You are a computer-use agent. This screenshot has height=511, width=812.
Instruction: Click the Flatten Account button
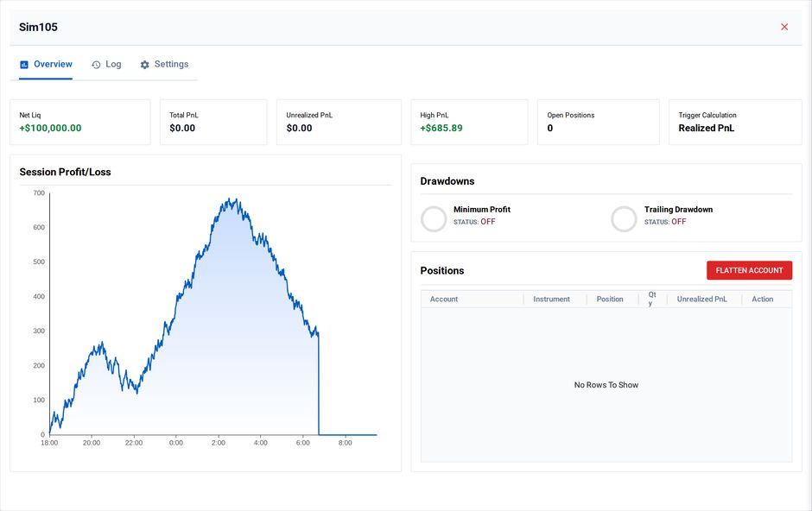pos(749,270)
